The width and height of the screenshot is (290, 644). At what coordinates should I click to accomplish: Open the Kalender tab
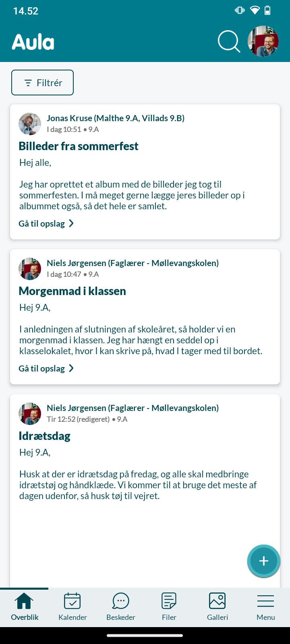tap(72, 607)
